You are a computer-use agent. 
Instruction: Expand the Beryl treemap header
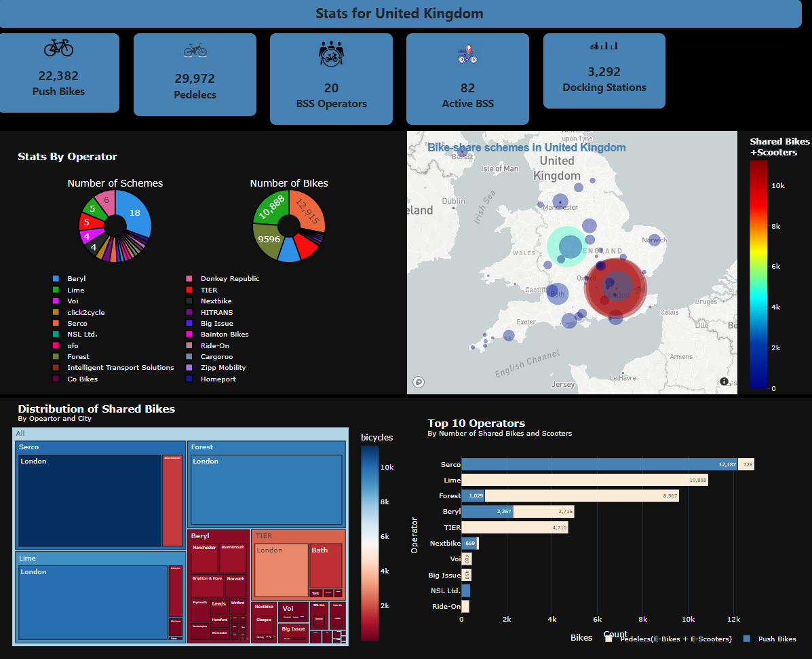coord(218,535)
